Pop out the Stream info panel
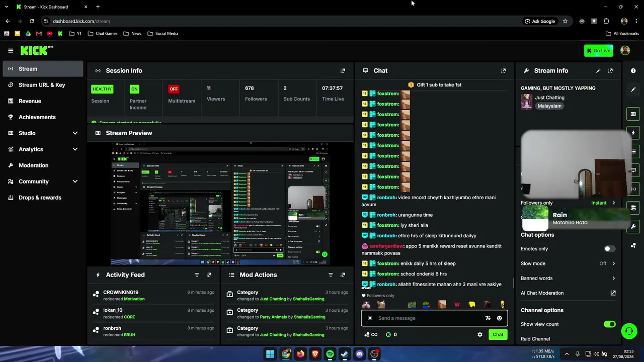 (610, 71)
